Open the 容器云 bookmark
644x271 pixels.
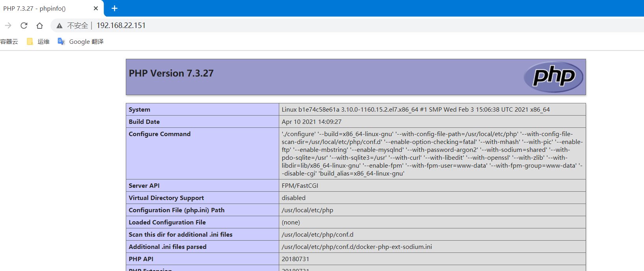coord(9,41)
